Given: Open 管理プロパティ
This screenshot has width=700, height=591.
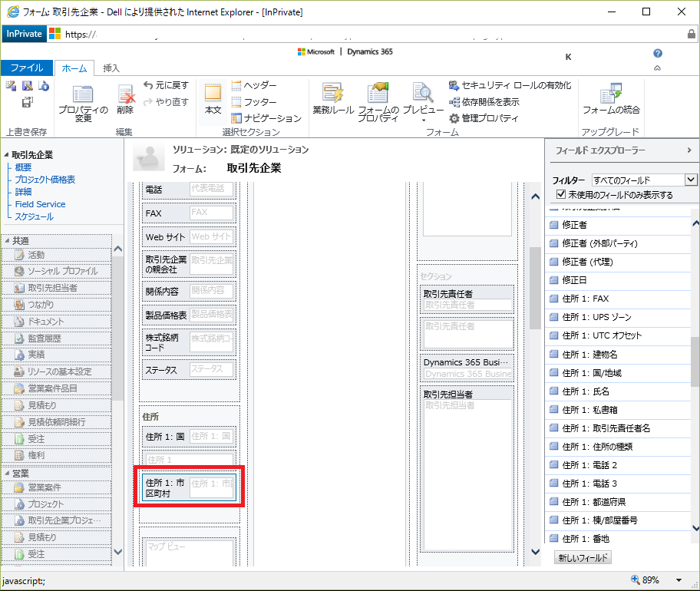Looking at the screenshot, I should click(x=484, y=118).
